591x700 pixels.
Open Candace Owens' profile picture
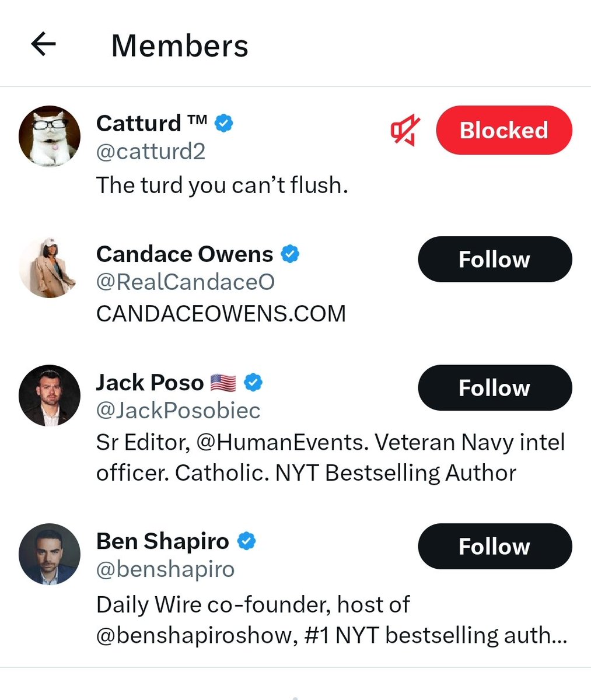click(x=50, y=267)
